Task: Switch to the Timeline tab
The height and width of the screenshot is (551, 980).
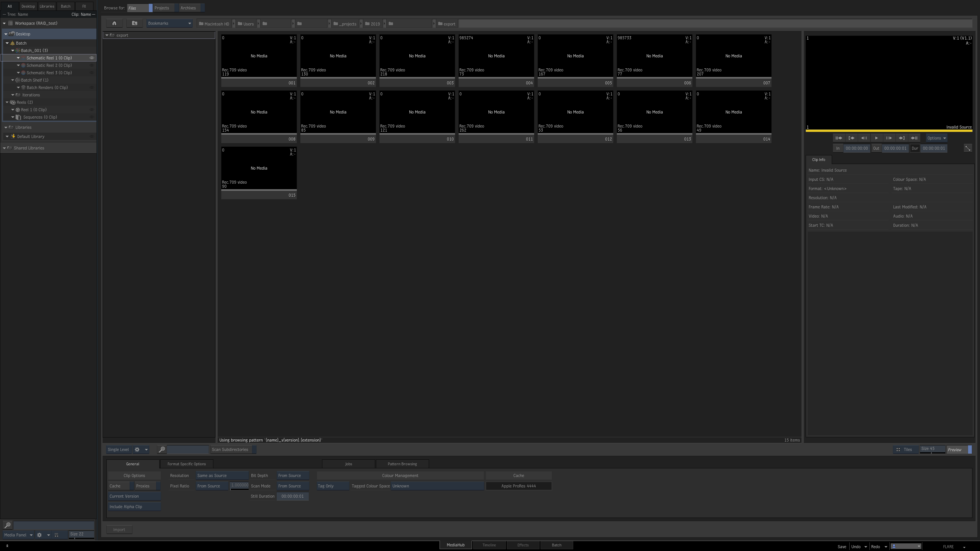Action: 489,545
